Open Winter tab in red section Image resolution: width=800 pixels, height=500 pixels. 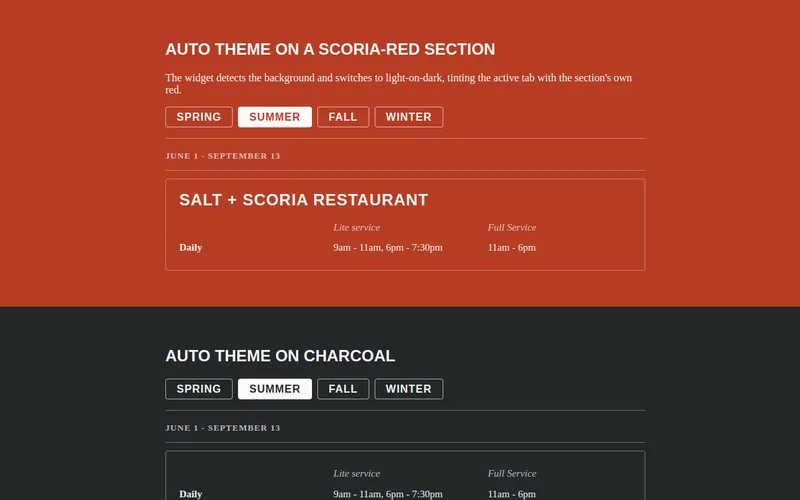[x=409, y=117]
